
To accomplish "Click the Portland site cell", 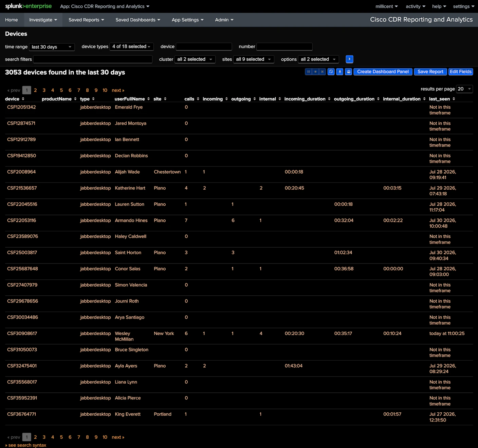I will pos(163,414).
